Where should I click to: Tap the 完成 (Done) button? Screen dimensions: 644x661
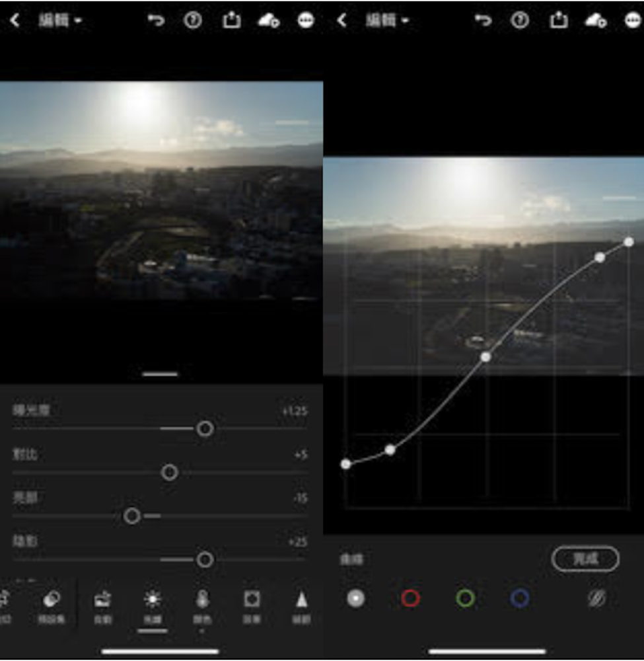click(585, 559)
